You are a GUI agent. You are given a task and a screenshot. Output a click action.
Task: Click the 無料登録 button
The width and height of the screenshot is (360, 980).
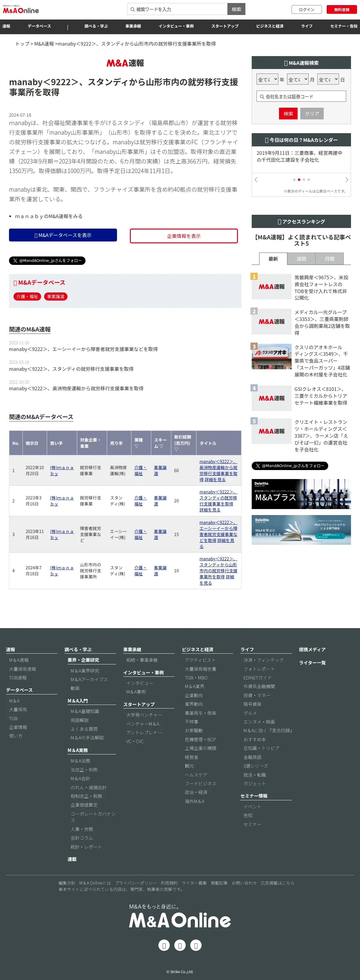[342, 10]
